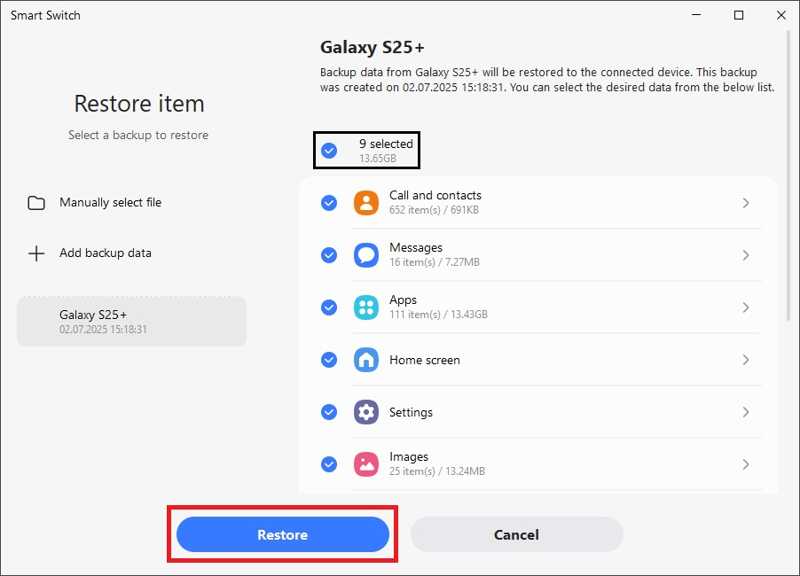Screen dimensions: 800x576
Task: Click the blue Restore button
Action: [283, 535]
